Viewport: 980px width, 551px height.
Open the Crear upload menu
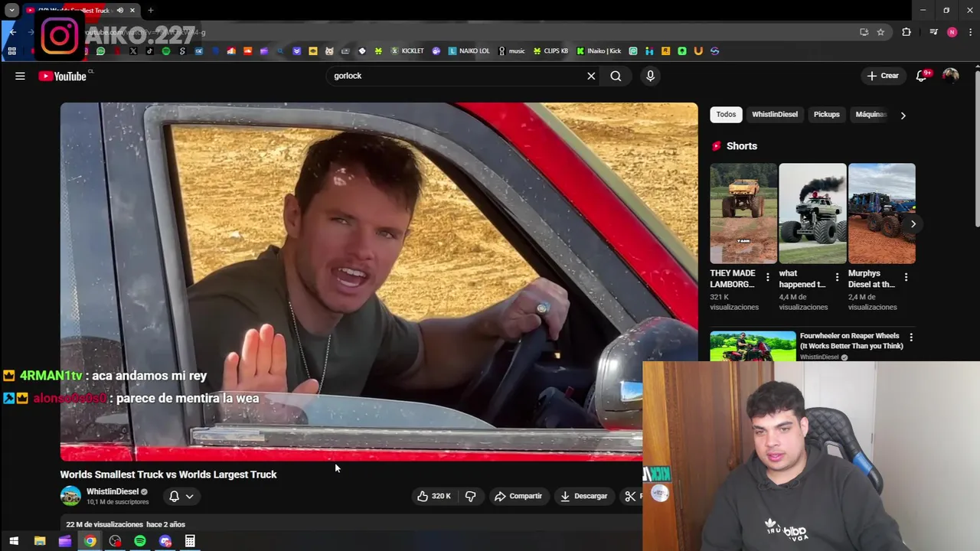(x=883, y=76)
